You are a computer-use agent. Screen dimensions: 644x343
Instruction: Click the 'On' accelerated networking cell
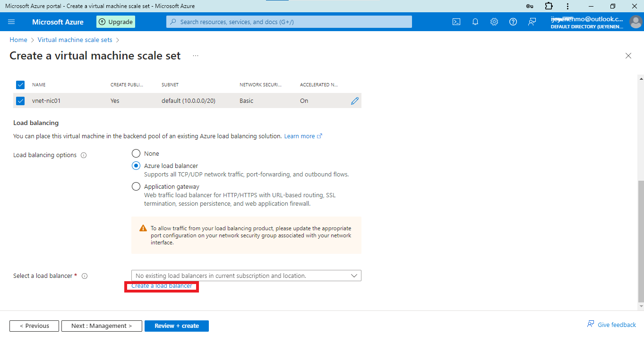click(x=304, y=101)
